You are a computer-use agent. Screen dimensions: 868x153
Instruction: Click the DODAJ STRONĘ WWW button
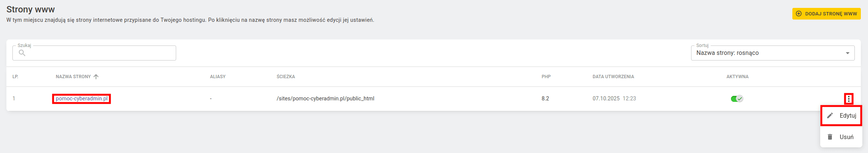point(827,14)
